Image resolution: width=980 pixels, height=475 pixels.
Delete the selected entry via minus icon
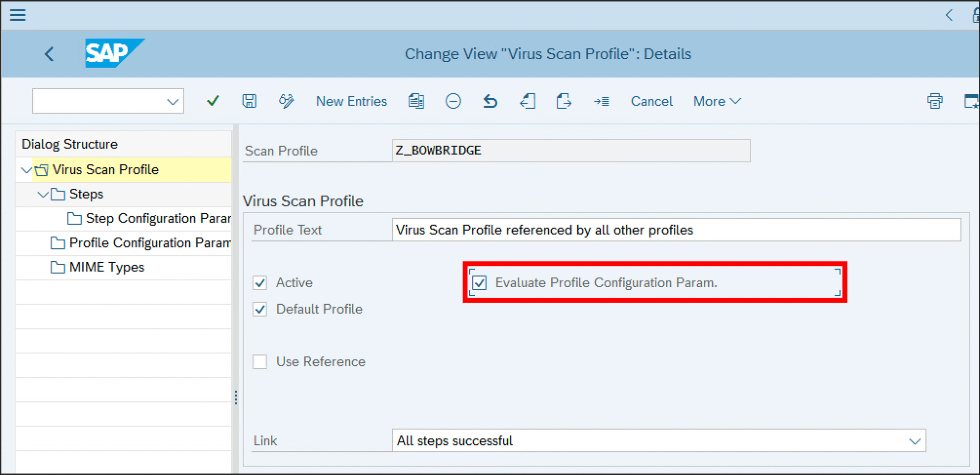(453, 101)
